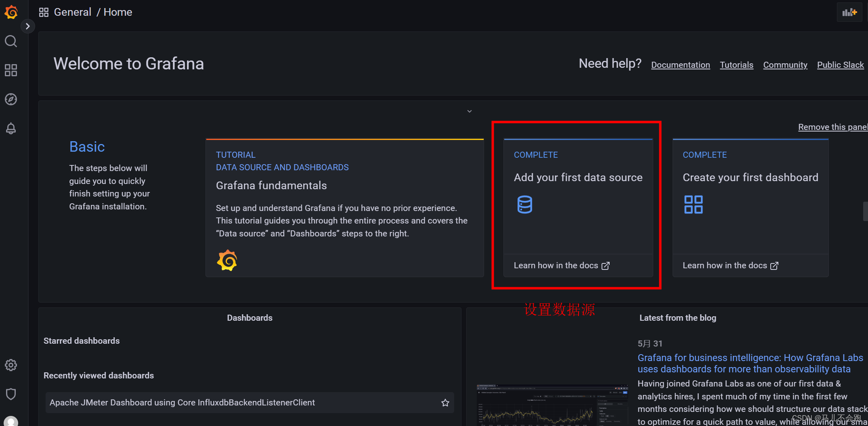Click the 5月 31 blog date
Image resolution: width=868 pixels, height=426 pixels.
(x=650, y=344)
